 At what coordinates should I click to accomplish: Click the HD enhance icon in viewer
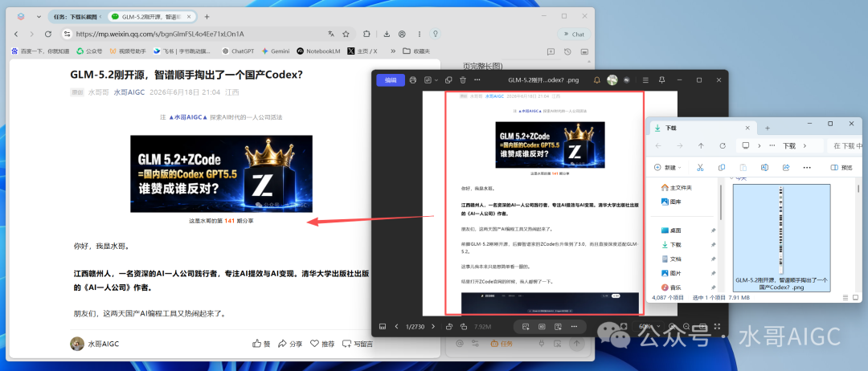point(542,326)
